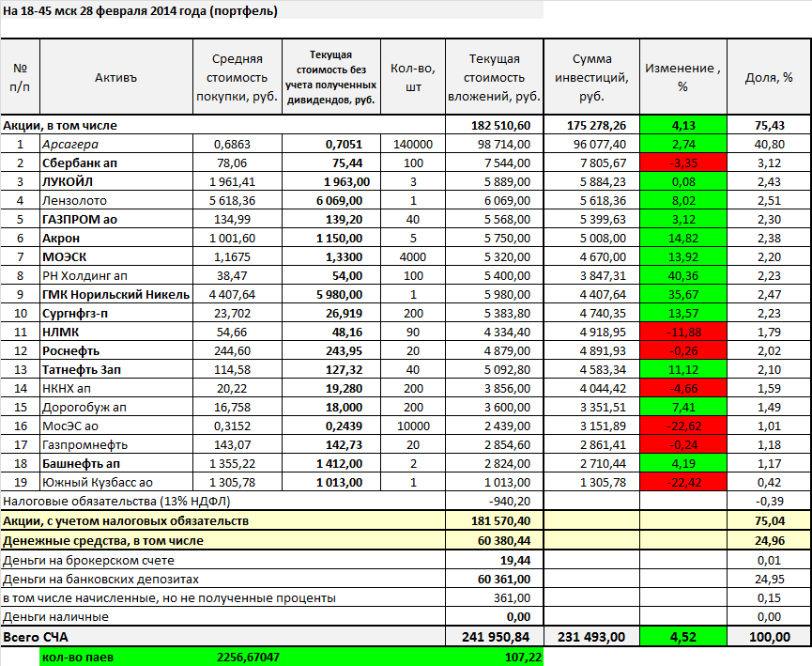
Task: Click the total value 241 950,84
Action: click(497, 637)
